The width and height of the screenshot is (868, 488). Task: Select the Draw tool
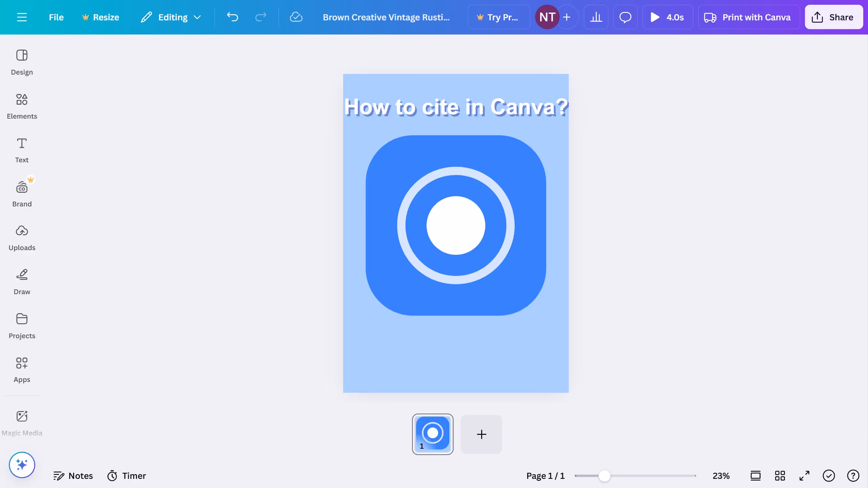click(22, 281)
